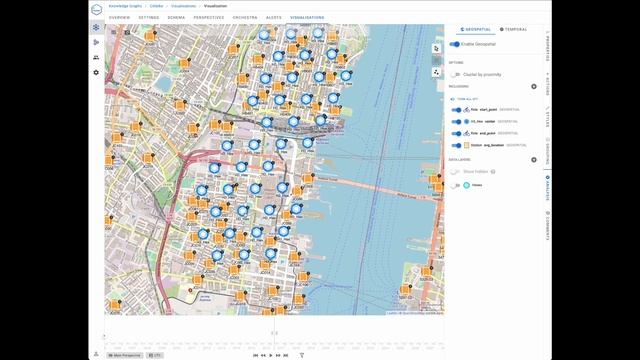The width and height of the screenshot is (640, 360).
Task: Click the button next to Main Perspective
Action: point(155,356)
